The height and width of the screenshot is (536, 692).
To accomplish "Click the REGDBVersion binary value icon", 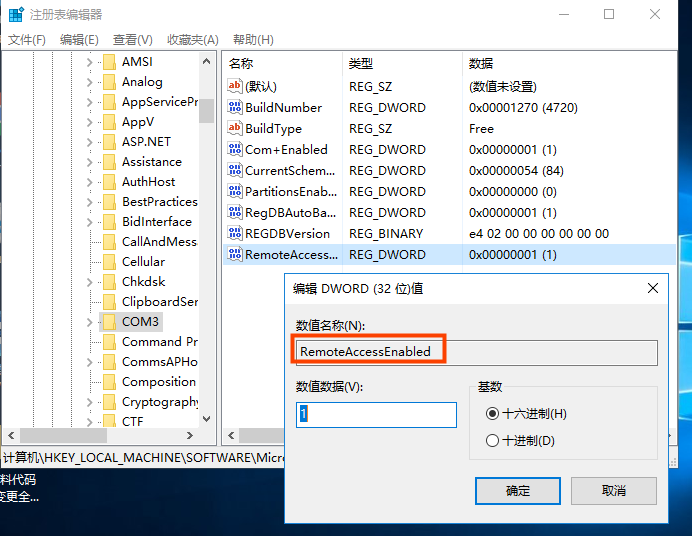I will click(x=236, y=234).
